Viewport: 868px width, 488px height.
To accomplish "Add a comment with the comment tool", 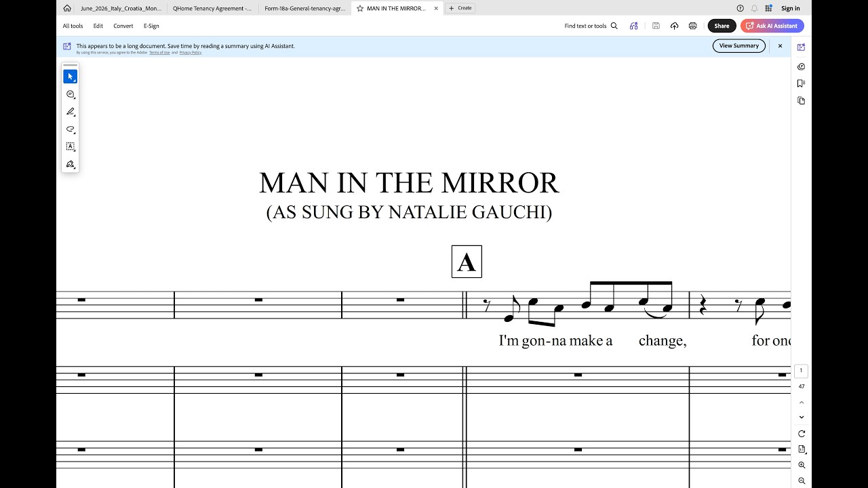I will pos(71,94).
